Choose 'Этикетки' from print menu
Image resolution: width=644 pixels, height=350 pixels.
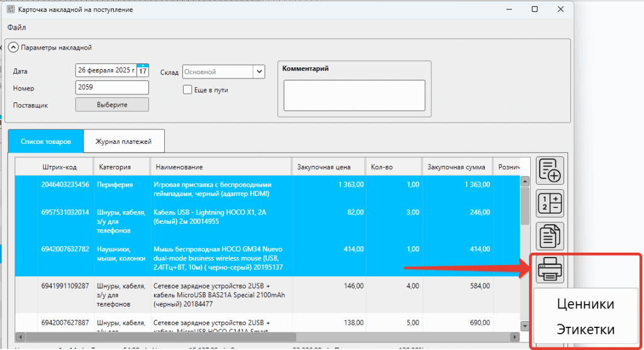pos(585,329)
